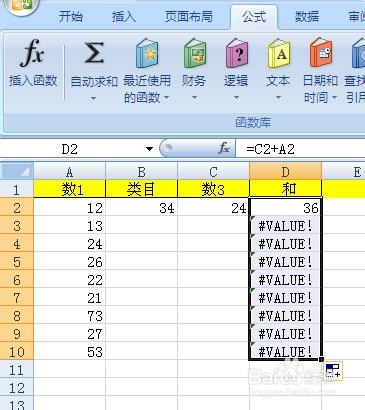Select cell A2 containing 12
This screenshot has height=410, width=365.
[69, 207]
